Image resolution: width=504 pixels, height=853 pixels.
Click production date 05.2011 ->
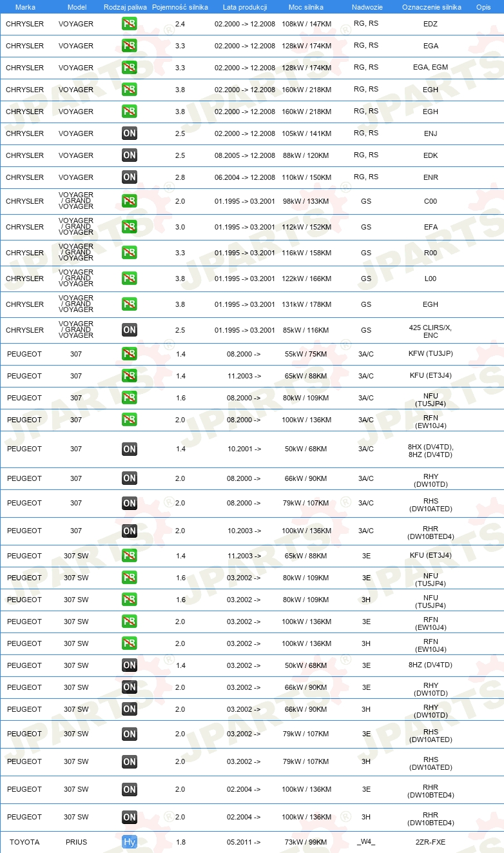pyautogui.click(x=244, y=842)
